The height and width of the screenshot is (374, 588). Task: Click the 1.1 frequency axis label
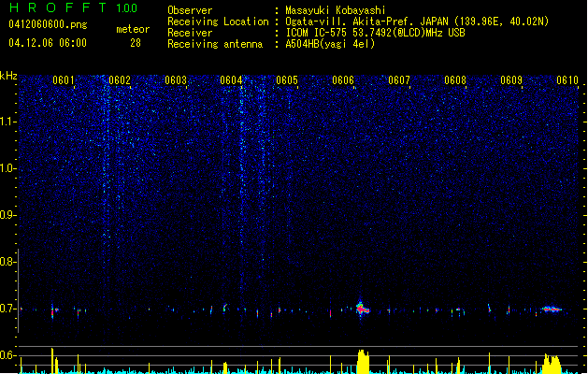point(8,122)
